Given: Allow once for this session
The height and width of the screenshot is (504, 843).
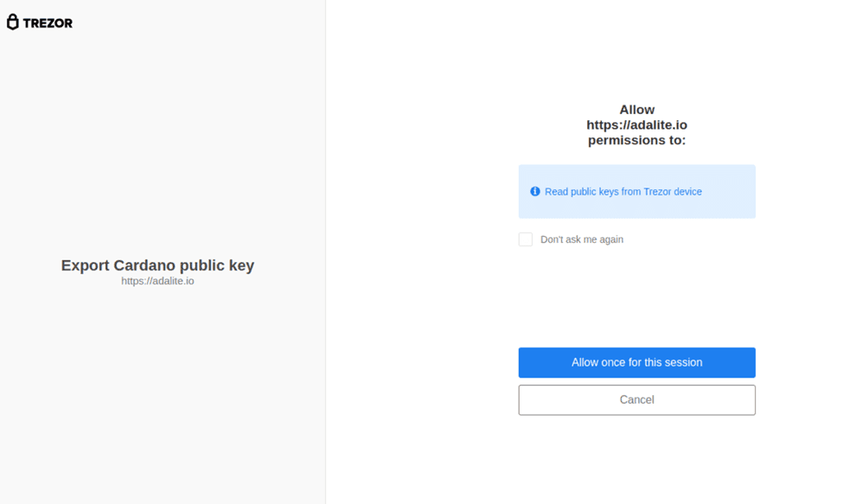Looking at the screenshot, I should pyautogui.click(x=636, y=363).
